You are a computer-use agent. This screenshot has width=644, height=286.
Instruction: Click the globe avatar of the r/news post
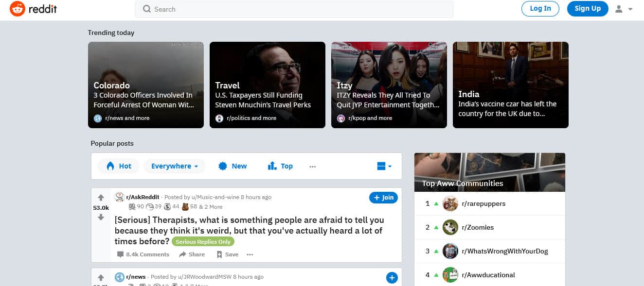119,277
